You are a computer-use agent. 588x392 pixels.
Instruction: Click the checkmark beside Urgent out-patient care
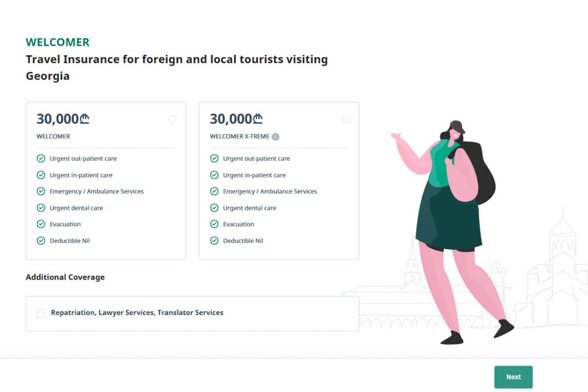click(x=41, y=158)
